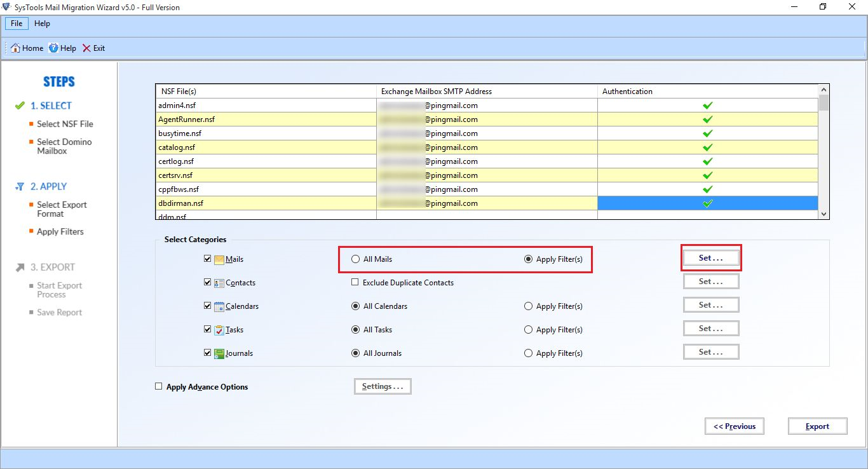Start migration with Export button
Screen dimensions: 868x469
(x=817, y=426)
